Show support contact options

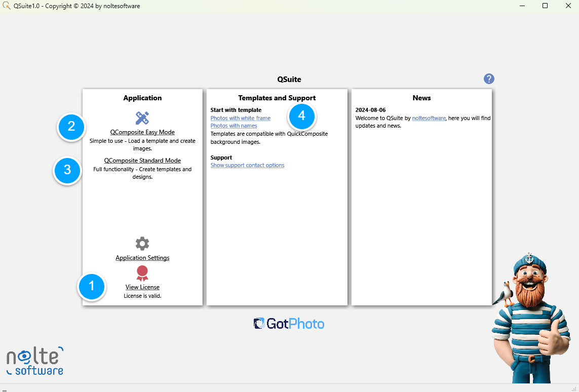tap(247, 166)
